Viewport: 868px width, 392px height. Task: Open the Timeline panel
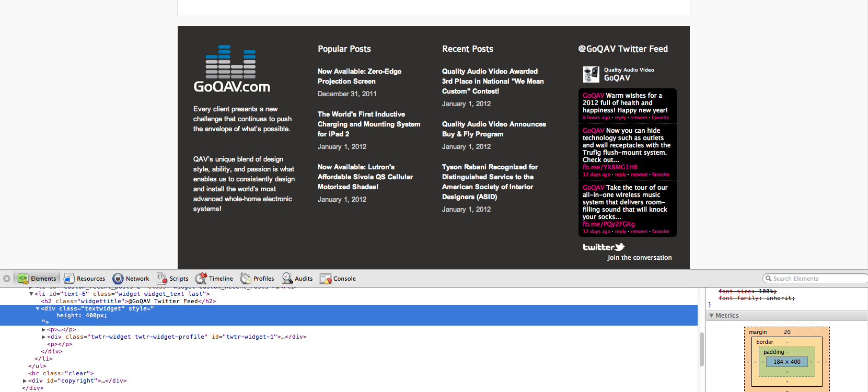point(214,279)
